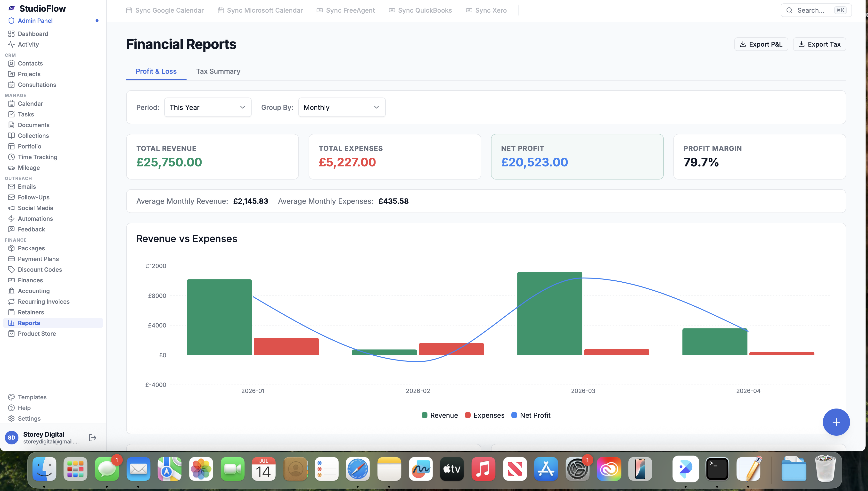This screenshot has width=868, height=491.
Task: Click the Total Revenue value £25,750.00
Action: coord(169,162)
